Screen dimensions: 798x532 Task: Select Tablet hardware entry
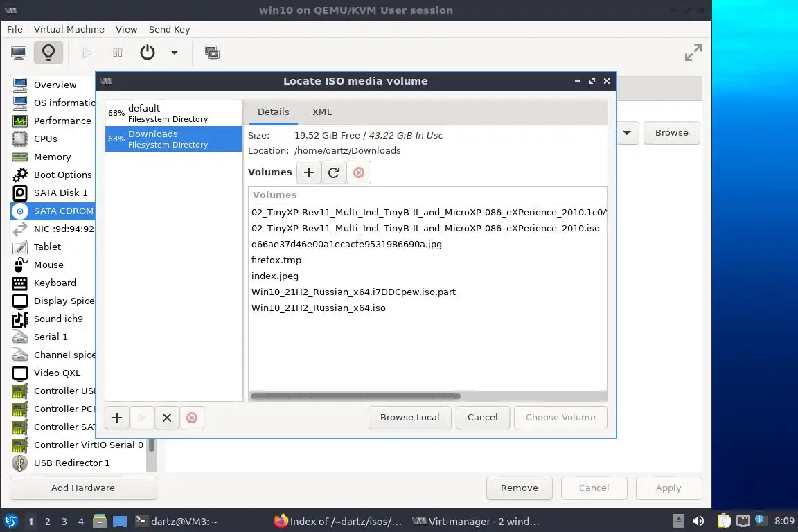point(53,247)
